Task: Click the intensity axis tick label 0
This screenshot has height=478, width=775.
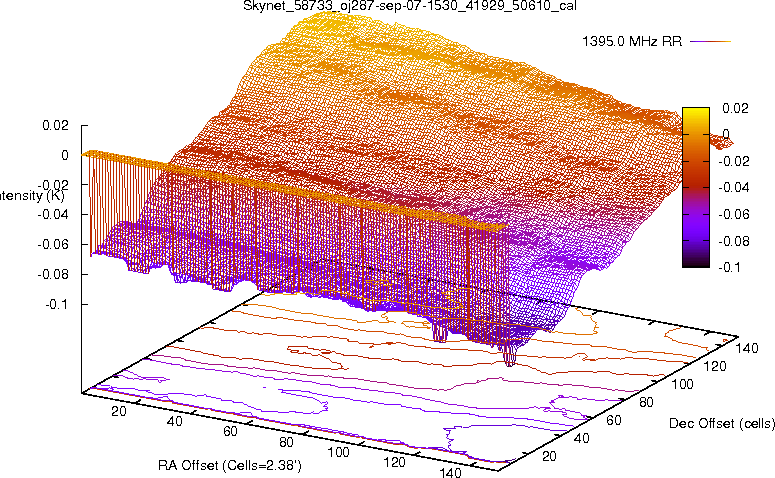Action: [65, 155]
